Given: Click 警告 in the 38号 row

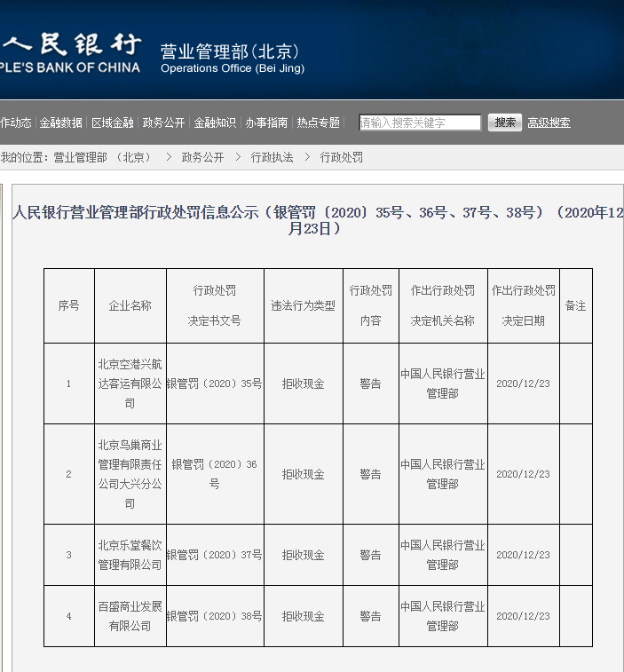Looking at the screenshot, I should pyautogui.click(x=371, y=616).
